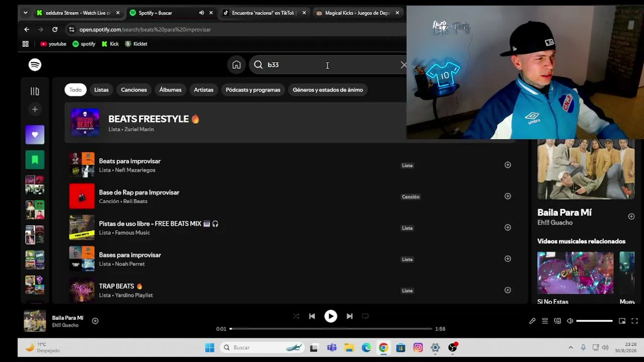Toggle shuffle playback
This screenshot has width=644, height=362.
[296, 316]
